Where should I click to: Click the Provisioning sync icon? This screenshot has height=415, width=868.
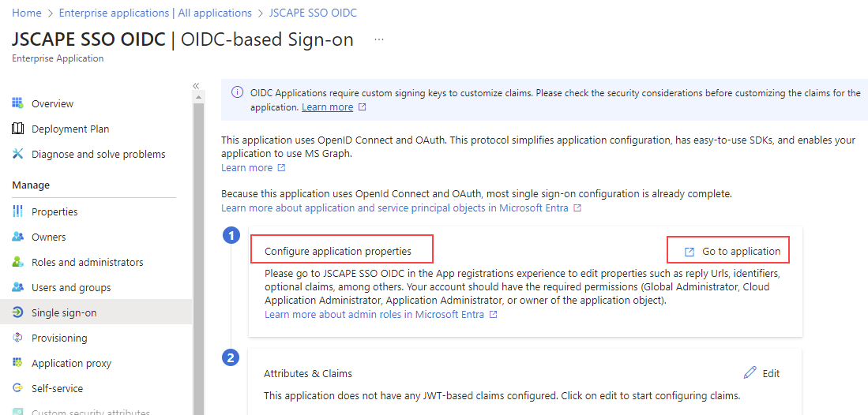[17, 338]
